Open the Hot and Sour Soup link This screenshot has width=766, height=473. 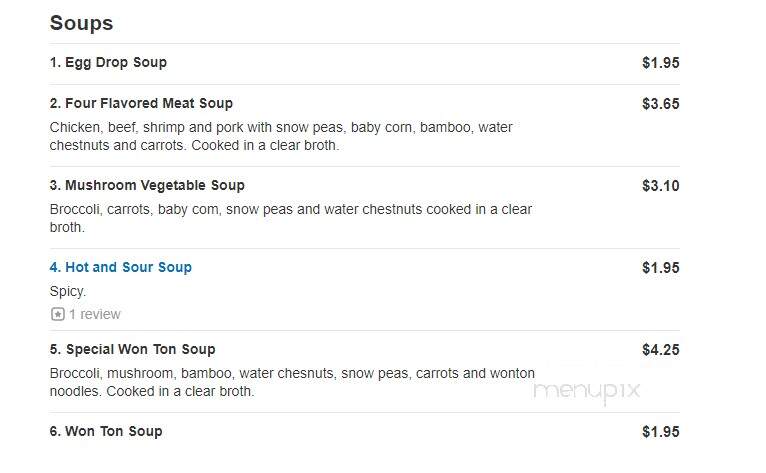click(121, 267)
